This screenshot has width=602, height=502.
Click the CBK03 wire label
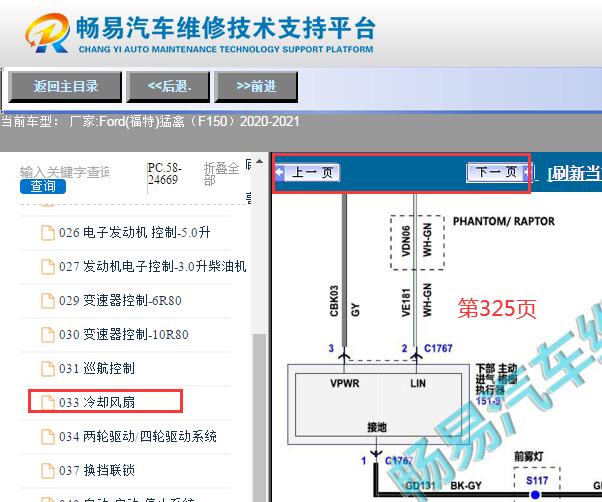334,301
